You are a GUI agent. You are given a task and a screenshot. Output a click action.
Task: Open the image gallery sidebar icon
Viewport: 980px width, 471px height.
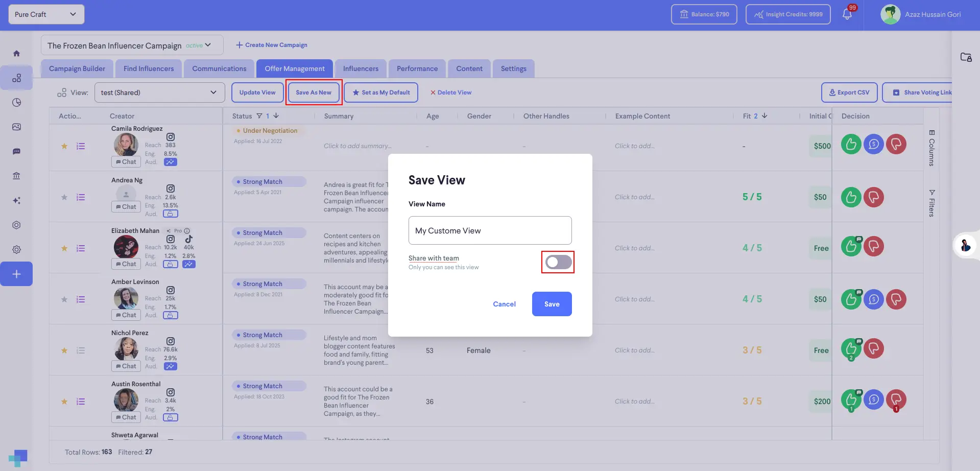coord(16,127)
